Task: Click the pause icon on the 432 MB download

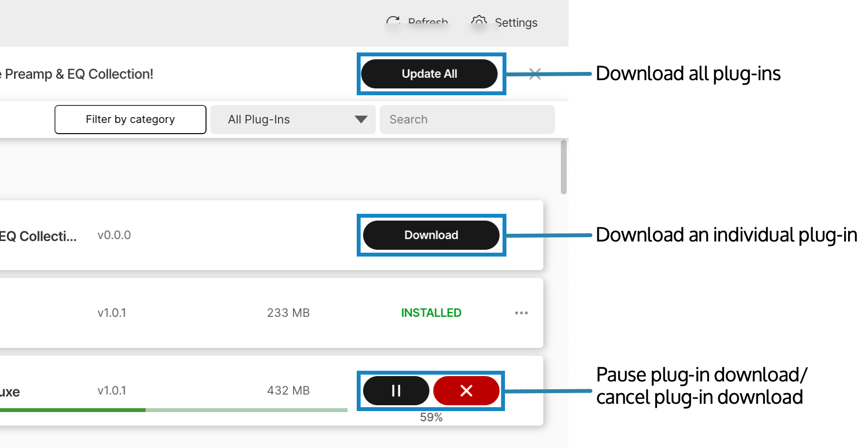Action: pyautogui.click(x=396, y=391)
